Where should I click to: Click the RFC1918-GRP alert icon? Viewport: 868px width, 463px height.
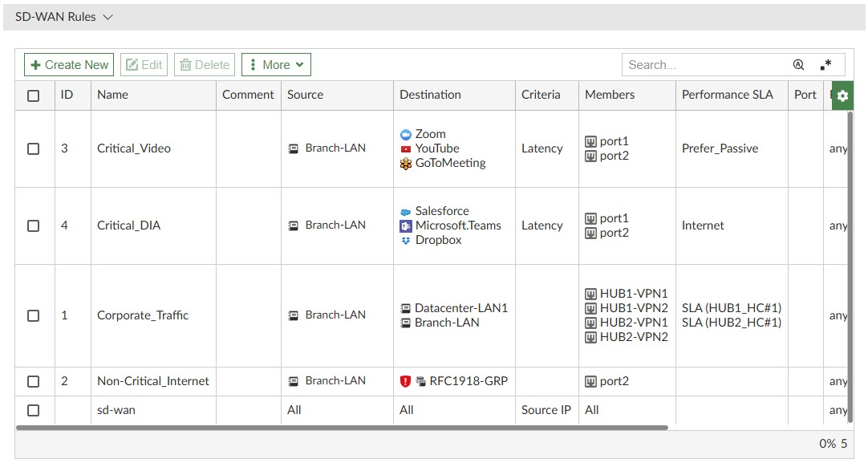pyautogui.click(x=404, y=380)
